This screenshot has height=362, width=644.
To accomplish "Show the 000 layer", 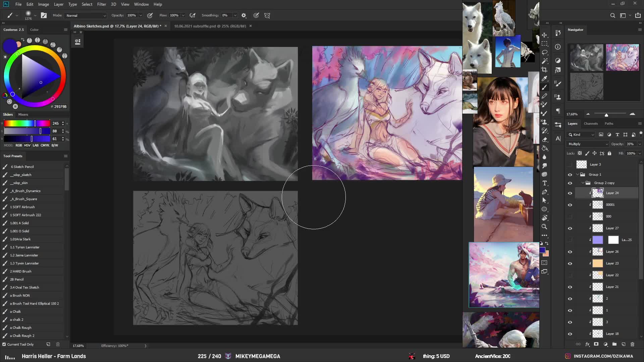I will (570, 217).
